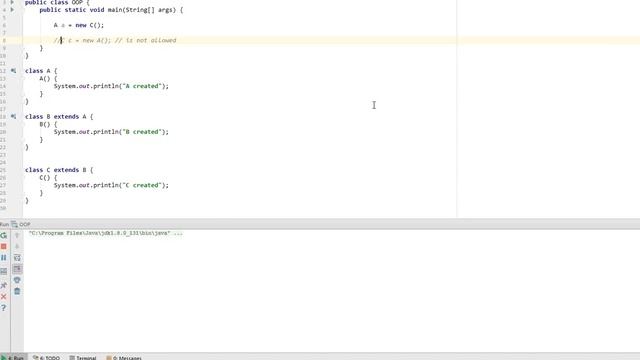The image size is (640, 360).
Task: Click the commented 'is not allowed' line
Action: (x=115, y=40)
